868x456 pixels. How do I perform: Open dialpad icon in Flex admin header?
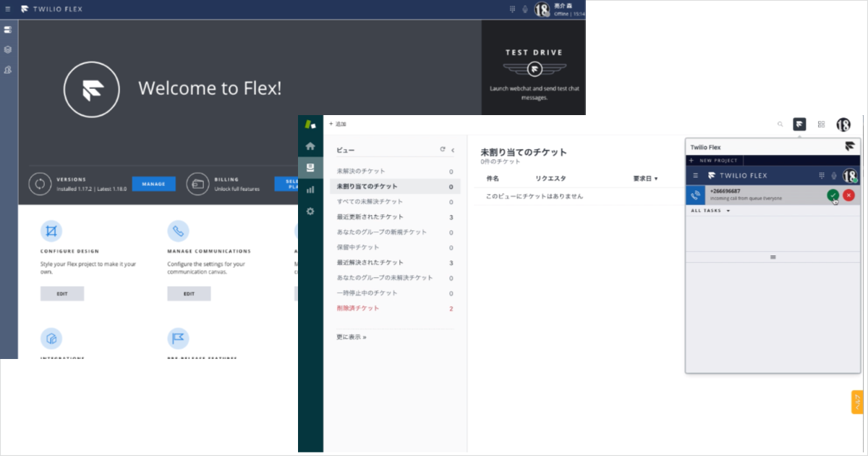tap(512, 9)
